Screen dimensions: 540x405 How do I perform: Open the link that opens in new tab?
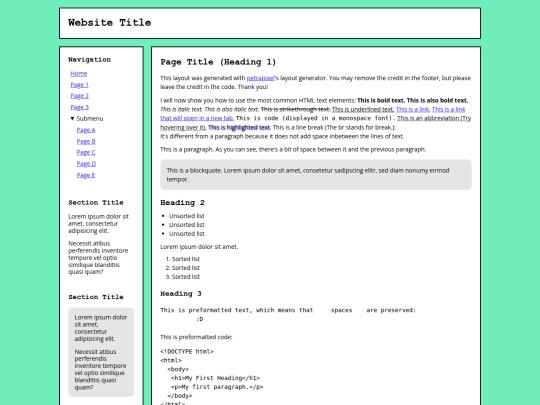point(197,118)
